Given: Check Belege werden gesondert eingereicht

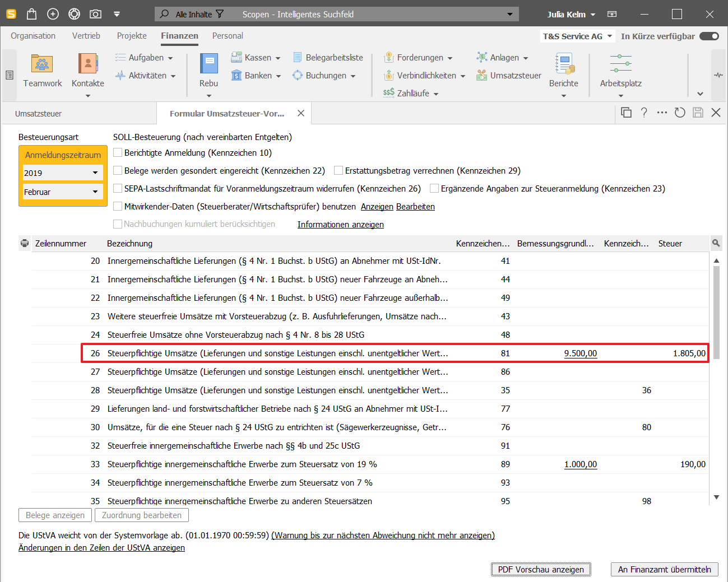Looking at the screenshot, I should pos(118,170).
